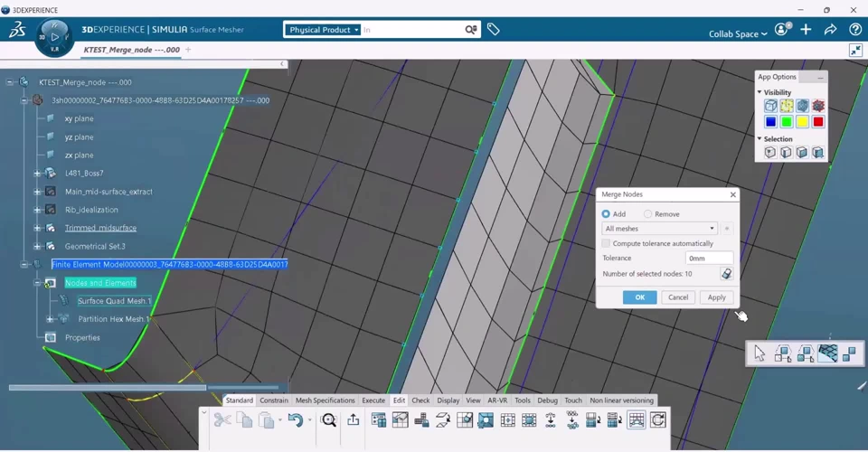Toggle the red gear visibility icon in App Options

tap(818, 106)
